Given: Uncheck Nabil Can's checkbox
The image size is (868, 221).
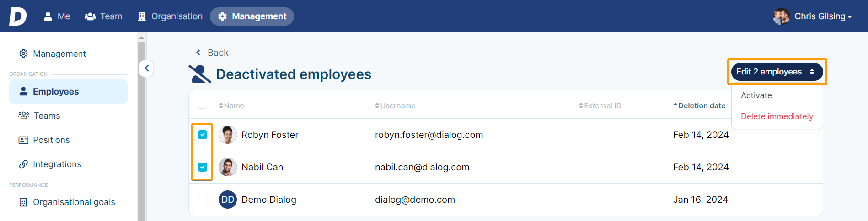Looking at the screenshot, I should [x=203, y=167].
